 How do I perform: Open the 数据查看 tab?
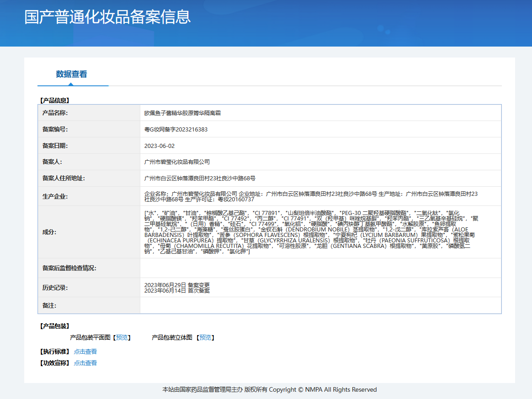71,74
